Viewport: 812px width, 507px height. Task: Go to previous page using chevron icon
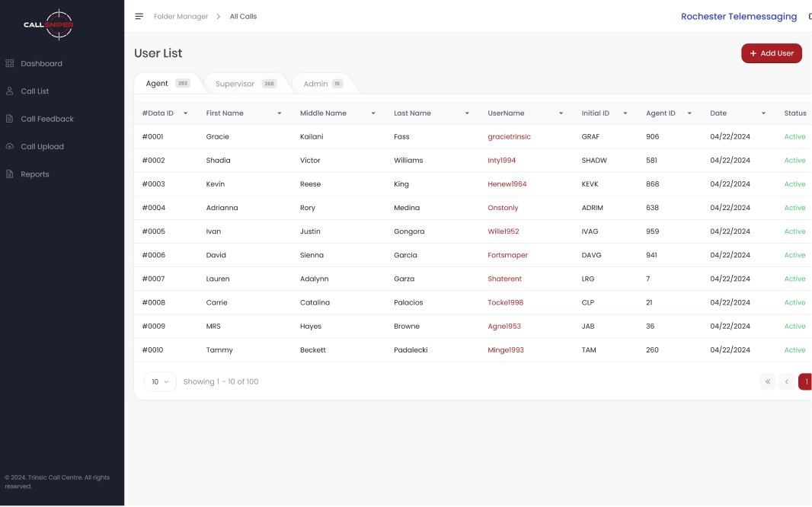pos(787,382)
